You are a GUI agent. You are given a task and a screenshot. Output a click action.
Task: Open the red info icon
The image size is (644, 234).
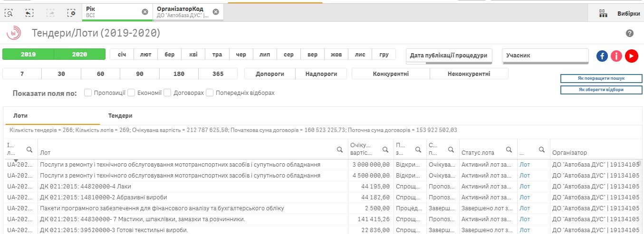[x=616, y=56]
